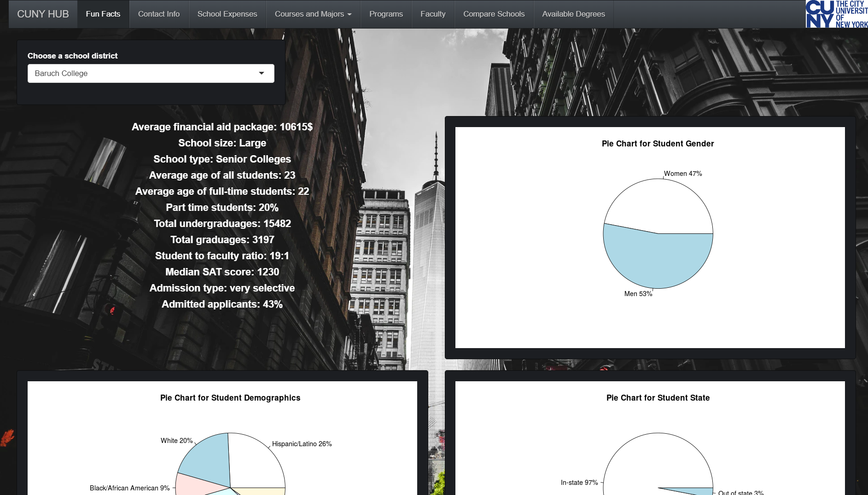The width and height of the screenshot is (868, 495).
Task: Open the Compare Schools tab
Action: pos(494,14)
